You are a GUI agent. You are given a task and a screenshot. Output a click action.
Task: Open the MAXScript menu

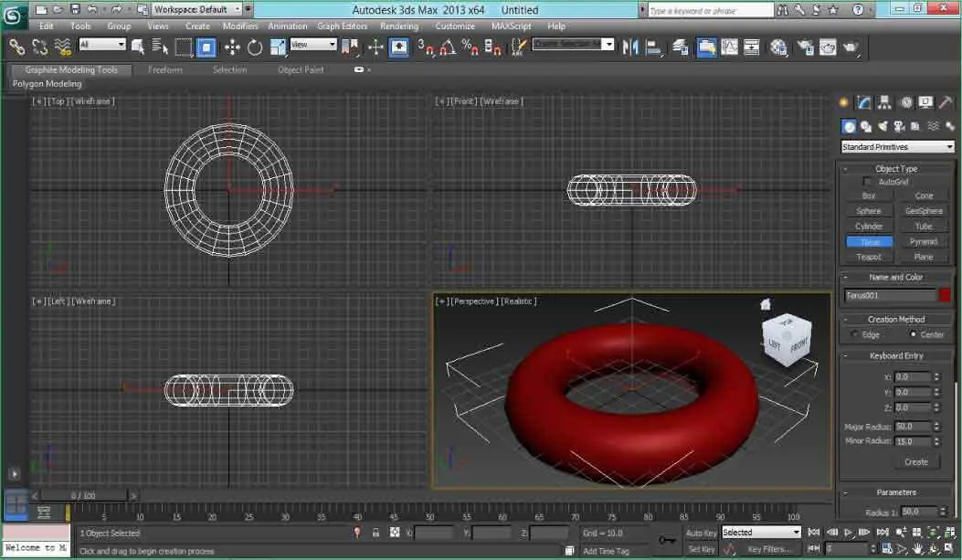[511, 26]
